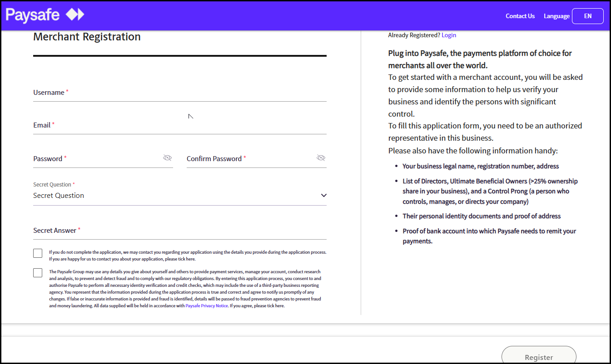The width and height of the screenshot is (611, 364).
Task: Focus the Password input field
Action: click(103, 159)
